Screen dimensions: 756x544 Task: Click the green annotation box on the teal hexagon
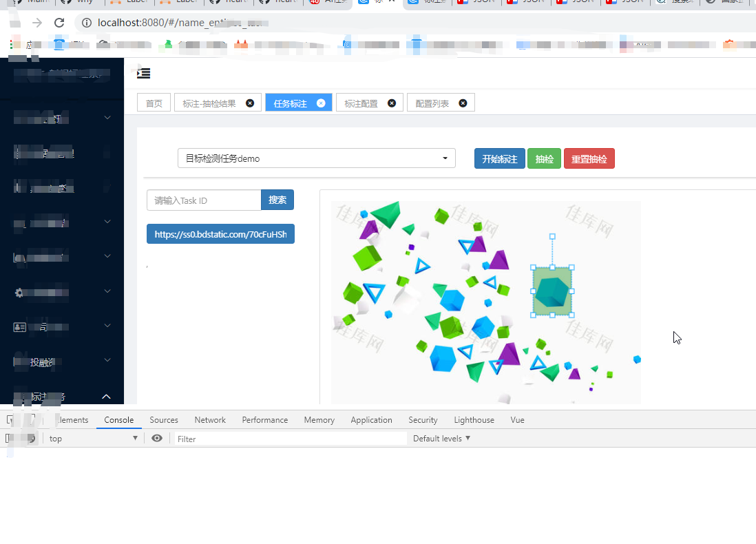pyautogui.click(x=552, y=291)
